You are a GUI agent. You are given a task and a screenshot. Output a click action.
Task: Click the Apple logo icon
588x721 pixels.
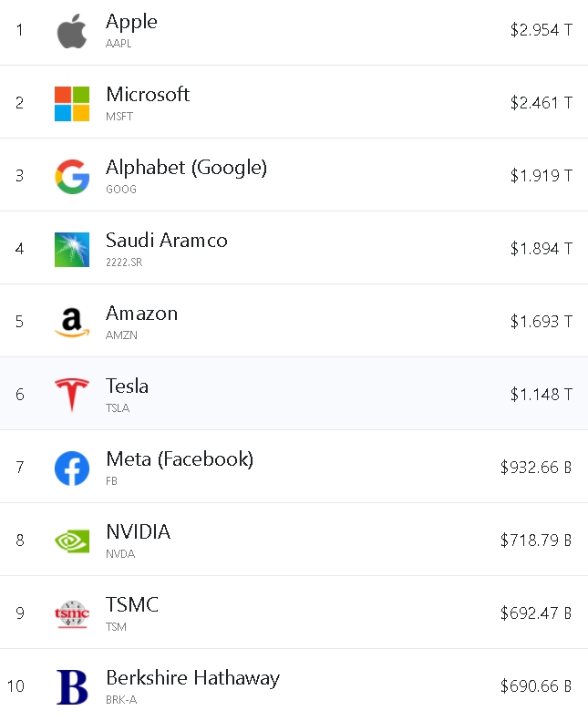(72, 31)
